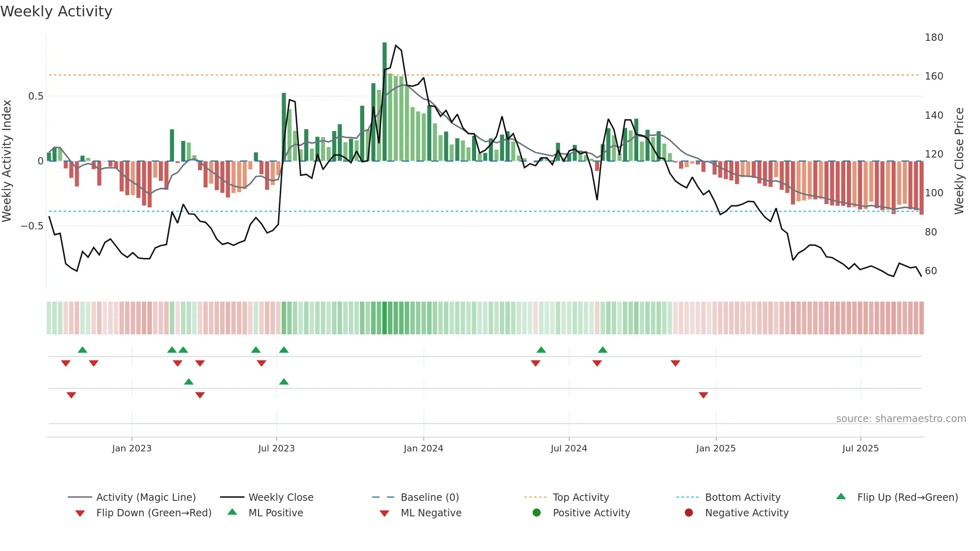Click the Weekly Close Price axis title

click(x=959, y=161)
